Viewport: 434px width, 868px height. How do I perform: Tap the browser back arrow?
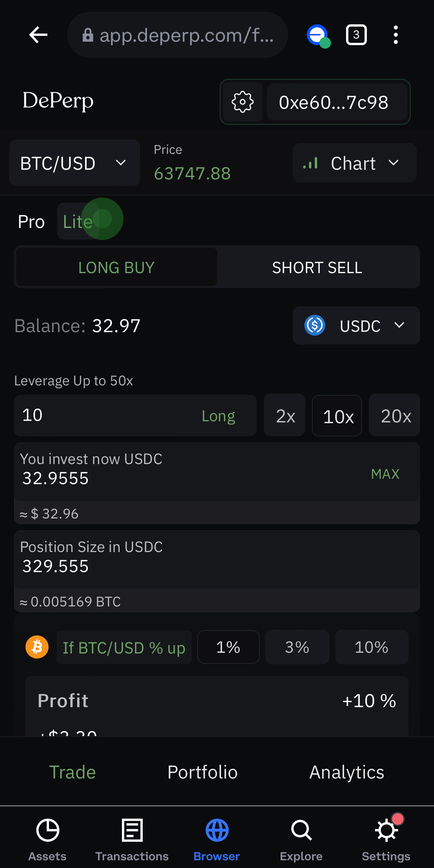[38, 35]
